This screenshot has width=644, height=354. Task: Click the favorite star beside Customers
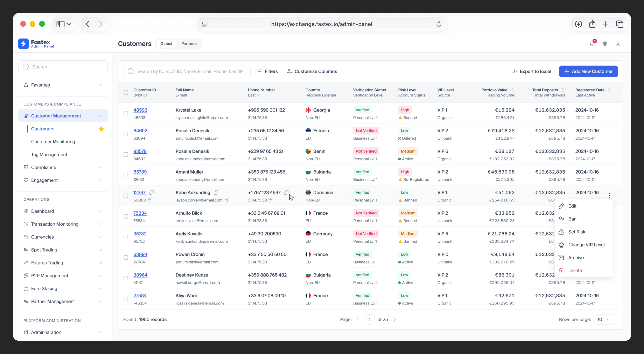click(101, 129)
